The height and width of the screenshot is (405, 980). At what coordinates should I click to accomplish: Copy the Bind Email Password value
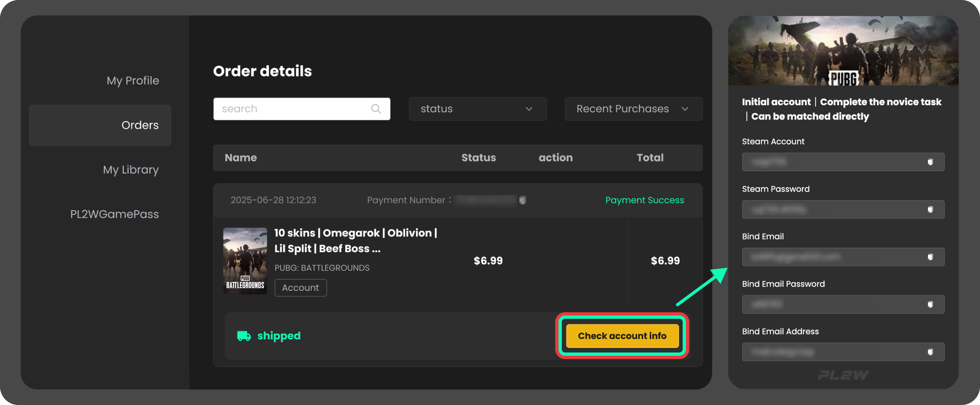(x=930, y=304)
